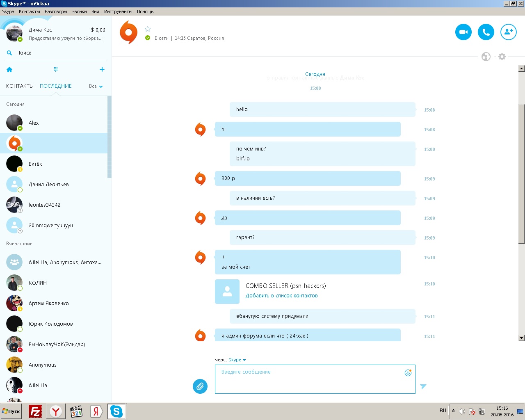
Task: Open Дима Кэс profile avatar
Action: coord(14,33)
